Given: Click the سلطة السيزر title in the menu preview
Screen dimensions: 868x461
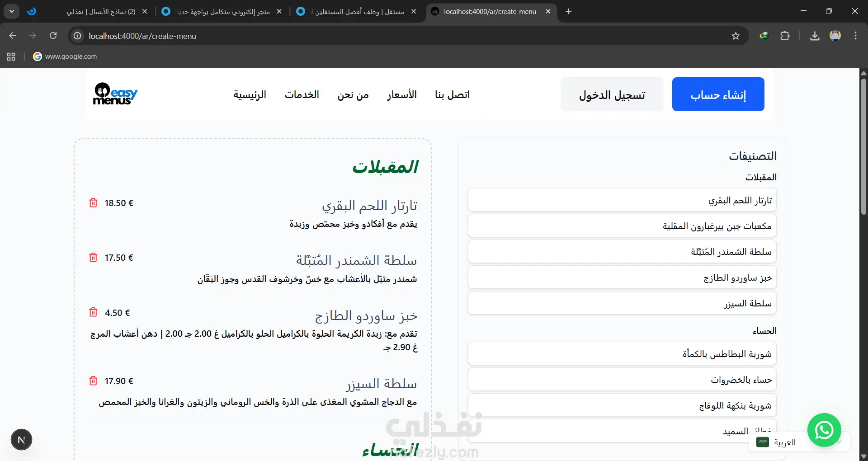Looking at the screenshot, I should (382, 384).
